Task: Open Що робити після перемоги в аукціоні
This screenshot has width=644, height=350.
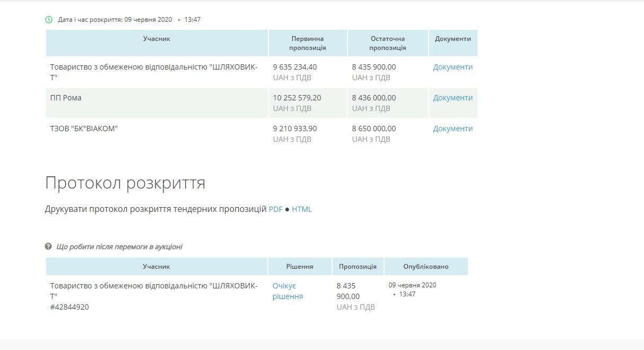Action: point(119,246)
